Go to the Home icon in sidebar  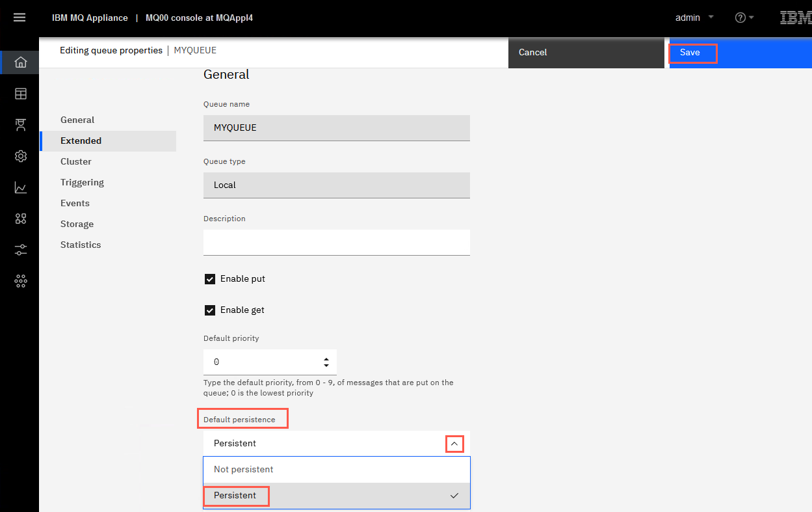pos(20,62)
